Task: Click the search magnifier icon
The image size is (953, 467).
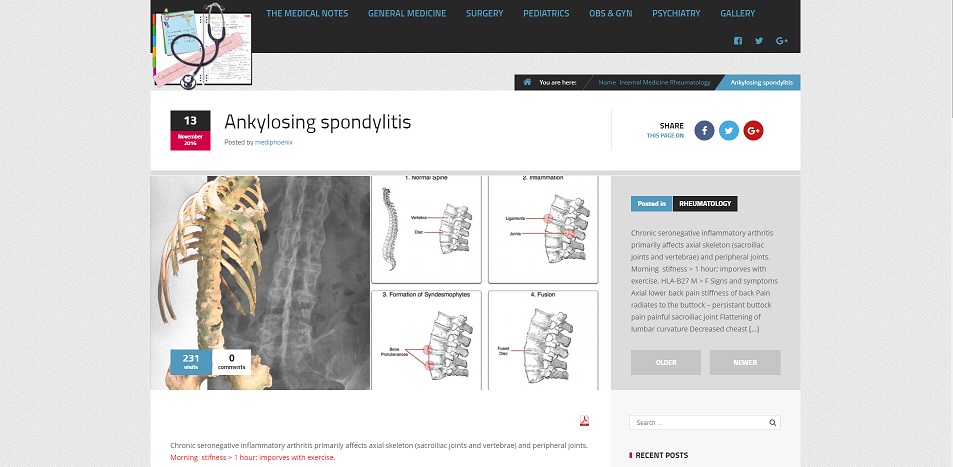Action: (772, 423)
